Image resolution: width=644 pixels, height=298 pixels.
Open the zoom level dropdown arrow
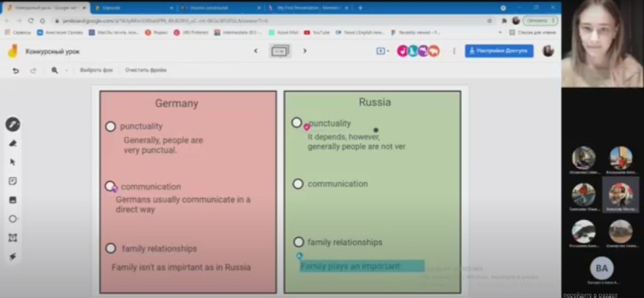pyautogui.click(x=66, y=71)
